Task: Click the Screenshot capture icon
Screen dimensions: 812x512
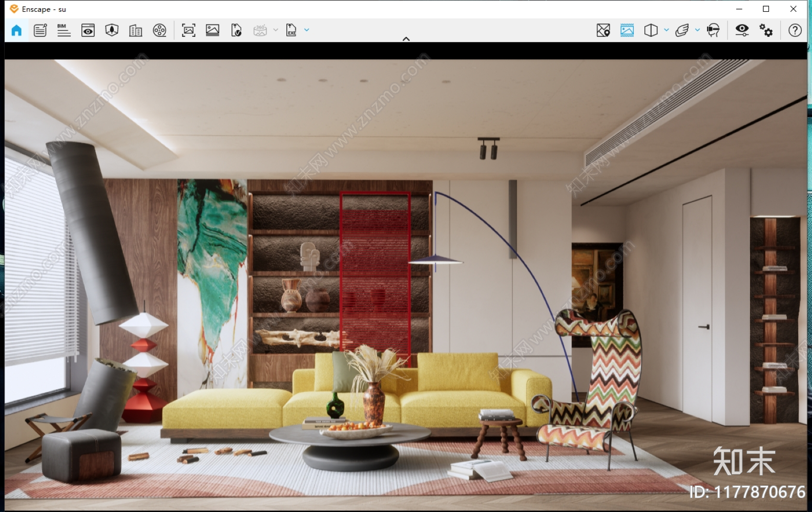Action: (189, 30)
